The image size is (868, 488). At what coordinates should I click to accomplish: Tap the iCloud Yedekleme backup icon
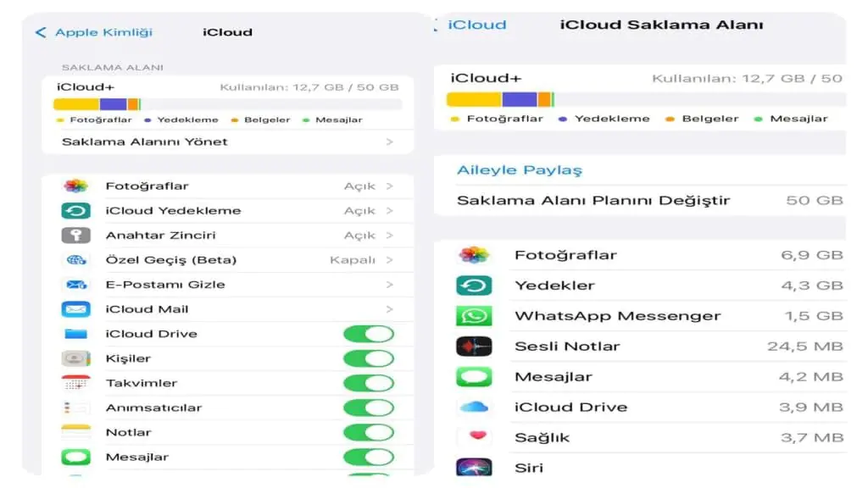tap(75, 211)
